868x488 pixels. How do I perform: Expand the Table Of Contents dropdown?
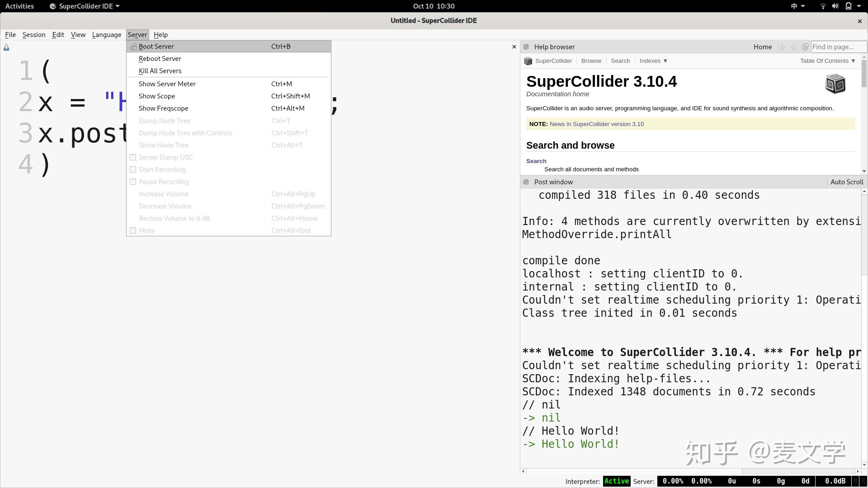point(827,61)
